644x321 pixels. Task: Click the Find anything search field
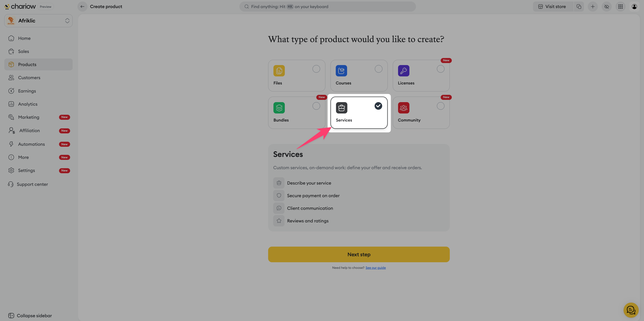[x=327, y=7]
